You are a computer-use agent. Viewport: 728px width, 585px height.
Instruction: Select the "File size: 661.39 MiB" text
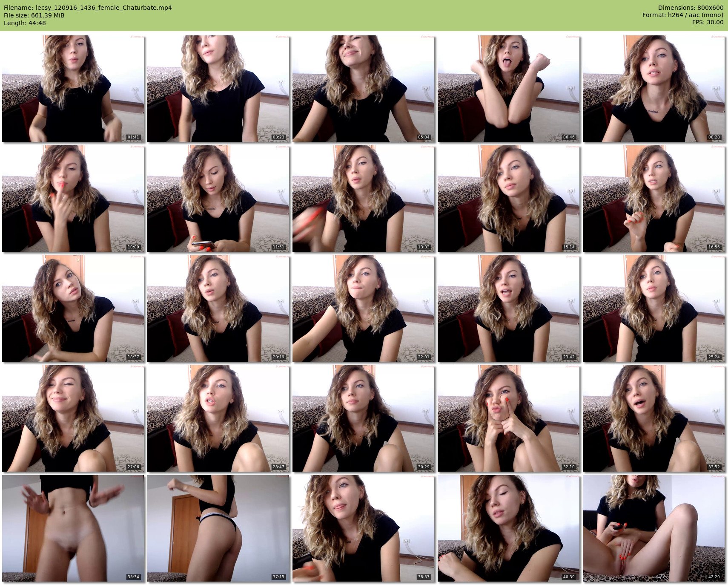[x=34, y=15]
